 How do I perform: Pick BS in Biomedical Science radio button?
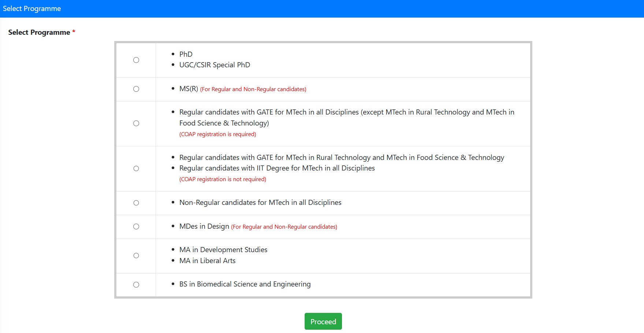[136, 284]
